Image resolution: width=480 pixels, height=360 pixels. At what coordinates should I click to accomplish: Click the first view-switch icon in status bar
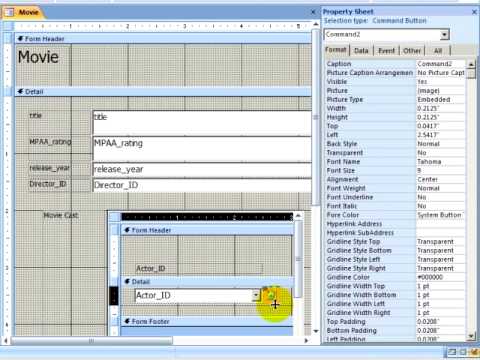click(x=452, y=352)
